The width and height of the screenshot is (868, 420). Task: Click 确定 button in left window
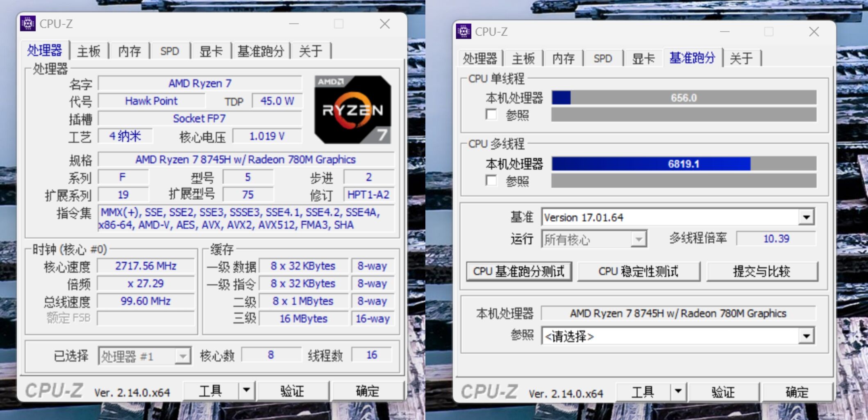tap(367, 390)
